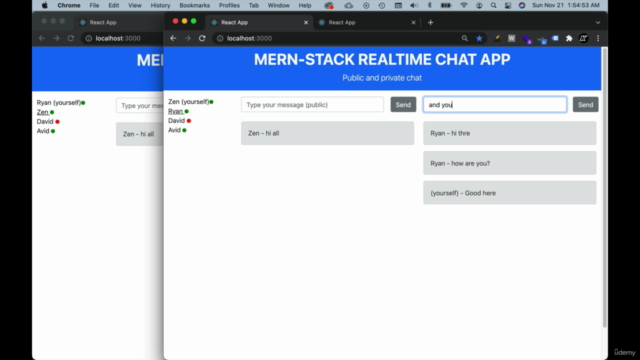The image size is (640, 360).
Task: Click the zoom magnifier icon in the address bar
Action: coord(464,38)
